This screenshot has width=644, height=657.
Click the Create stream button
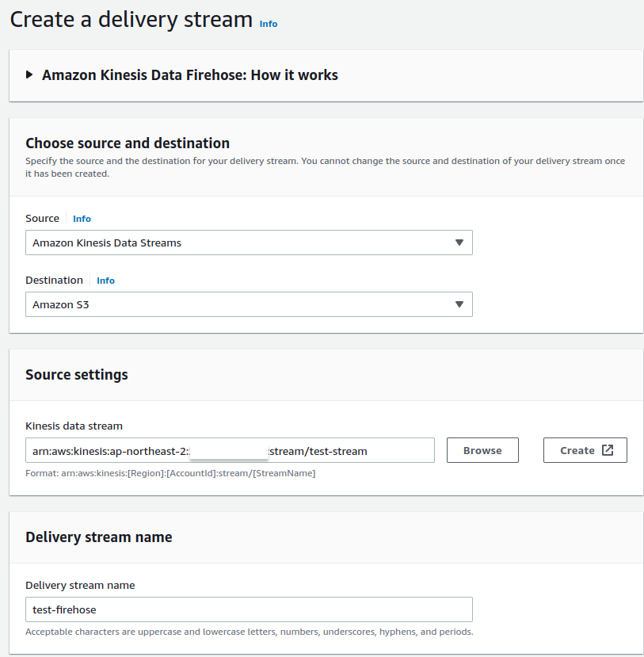pyautogui.click(x=585, y=450)
